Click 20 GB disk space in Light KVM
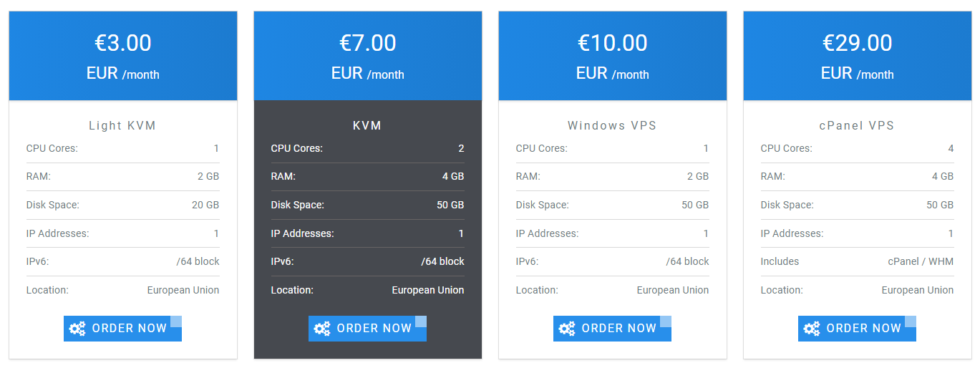 tap(205, 205)
